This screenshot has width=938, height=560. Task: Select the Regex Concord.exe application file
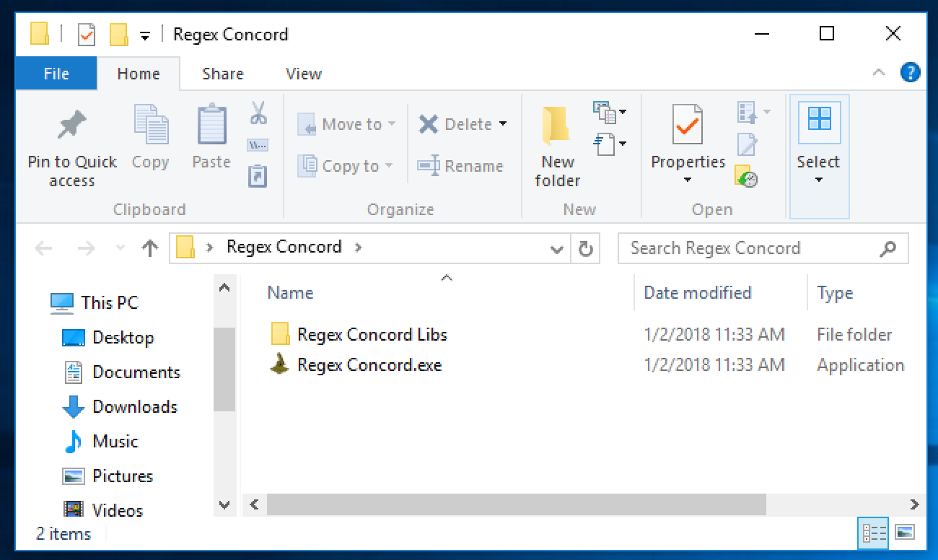coord(369,365)
